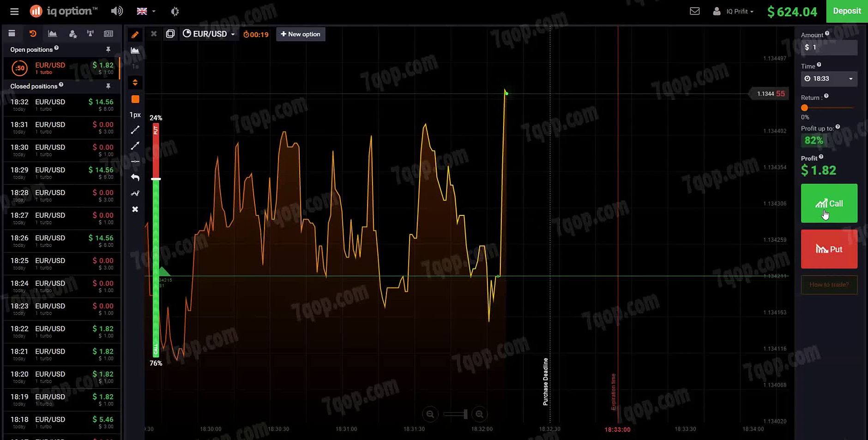Choose the area chart type icon
This screenshot has height=440, width=868.
click(x=135, y=50)
